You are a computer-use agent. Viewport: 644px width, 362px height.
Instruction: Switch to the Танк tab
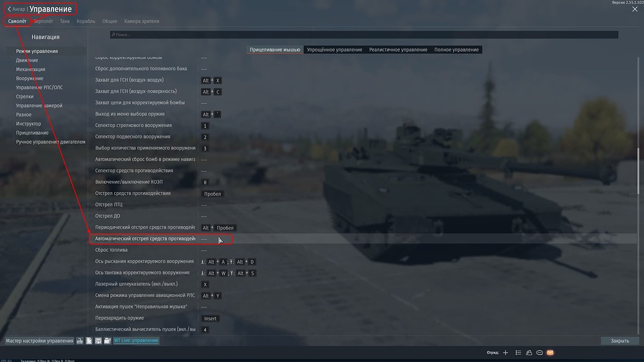(x=65, y=21)
